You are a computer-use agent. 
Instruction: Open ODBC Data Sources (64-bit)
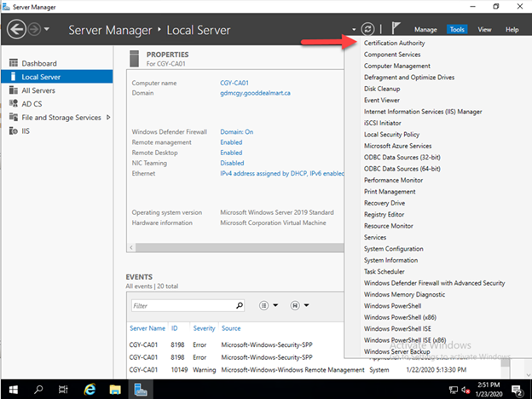[x=402, y=169]
